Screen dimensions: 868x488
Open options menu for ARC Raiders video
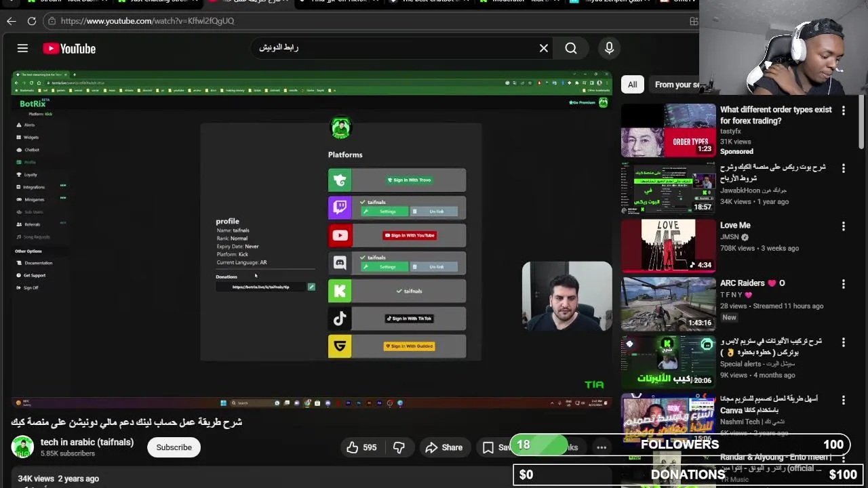tap(844, 284)
